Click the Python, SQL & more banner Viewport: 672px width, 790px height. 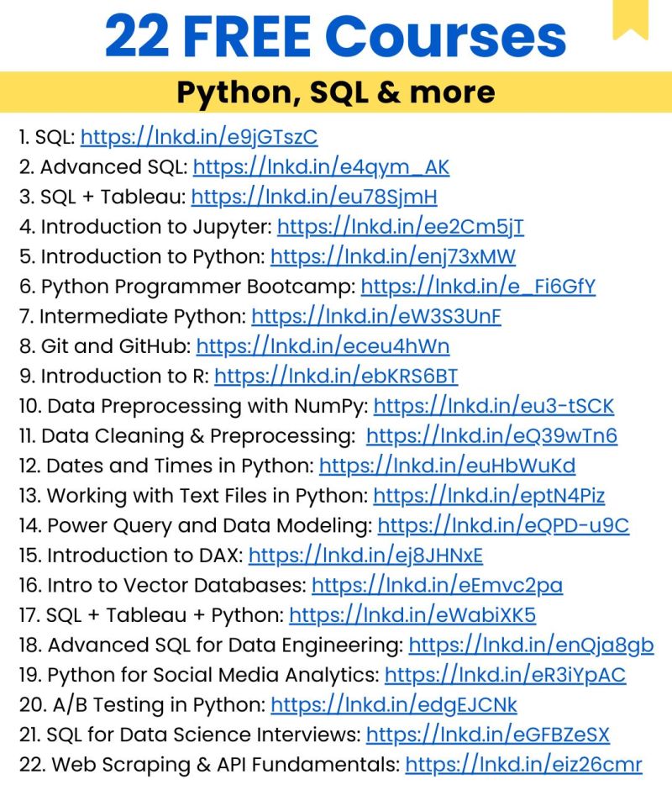tap(336, 92)
